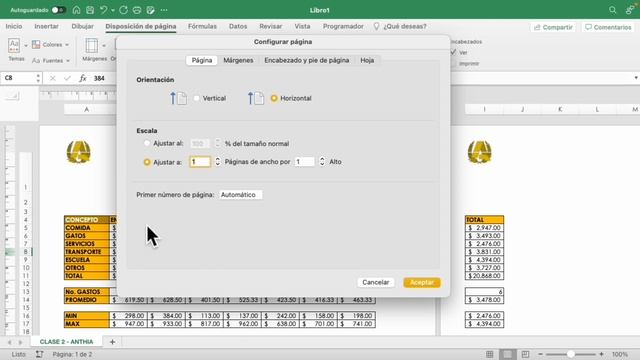
Task: Click the Alto pages tall stepper arrows
Action: click(322, 162)
